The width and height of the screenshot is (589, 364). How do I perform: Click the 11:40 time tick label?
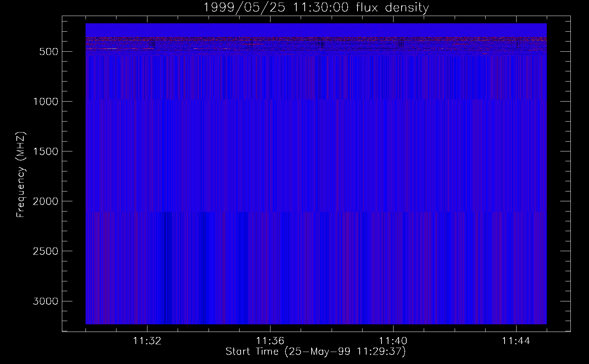(393, 341)
